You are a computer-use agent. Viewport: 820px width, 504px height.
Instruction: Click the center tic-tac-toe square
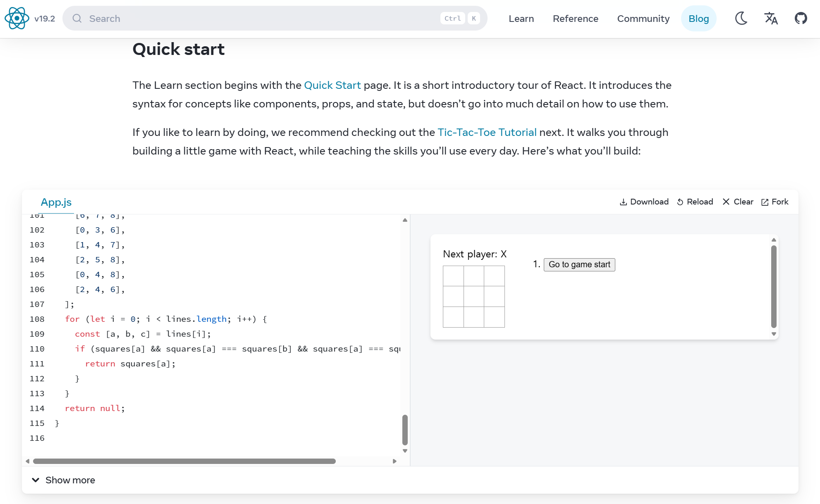point(473,296)
